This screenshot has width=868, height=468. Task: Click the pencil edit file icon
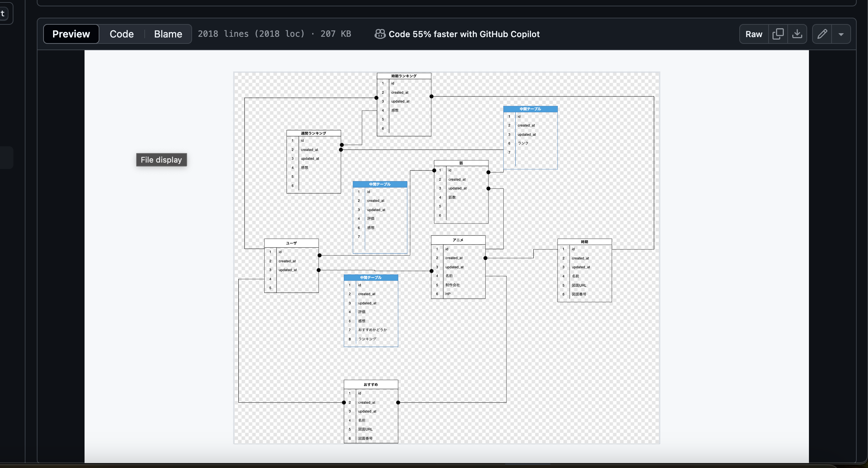point(822,34)
